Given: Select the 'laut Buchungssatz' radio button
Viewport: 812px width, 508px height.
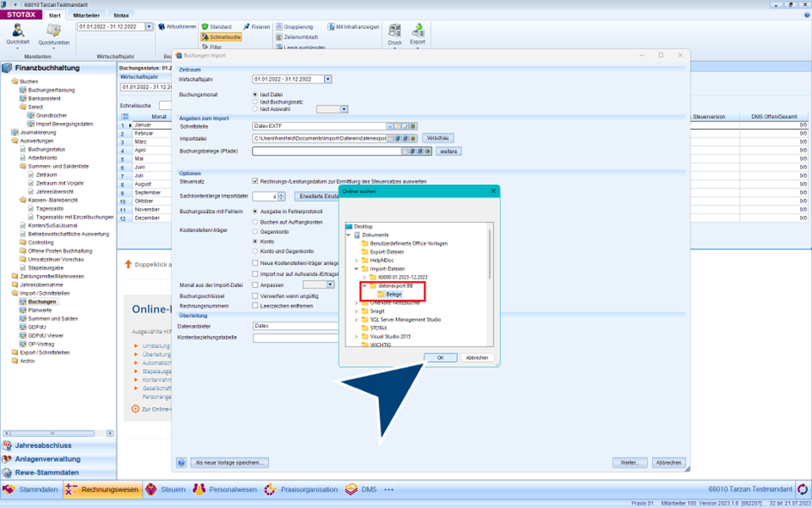Looking at the screenshot, I should 255,101.
